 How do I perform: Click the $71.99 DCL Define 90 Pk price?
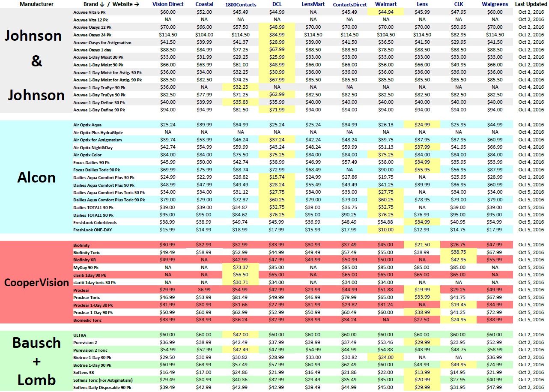pos(277,110)
